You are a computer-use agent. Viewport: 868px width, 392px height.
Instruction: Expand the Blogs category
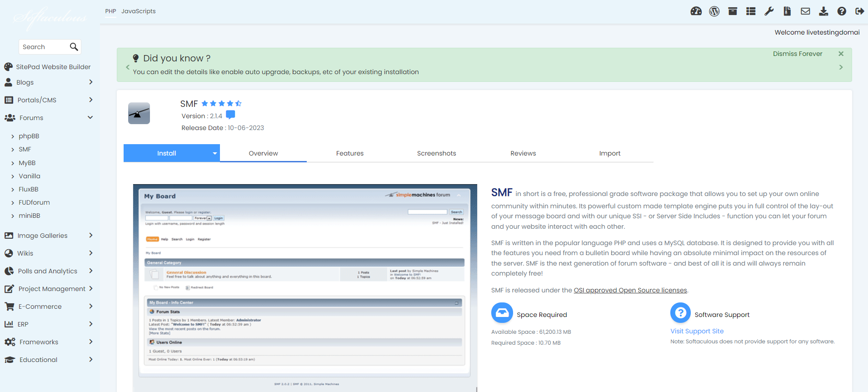point(91,82)
